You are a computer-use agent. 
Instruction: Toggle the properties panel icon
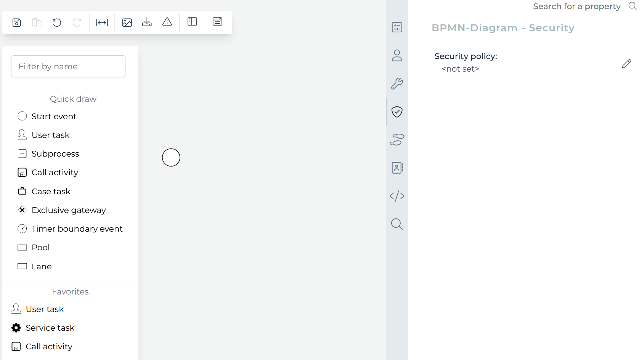tap(217, 22)
